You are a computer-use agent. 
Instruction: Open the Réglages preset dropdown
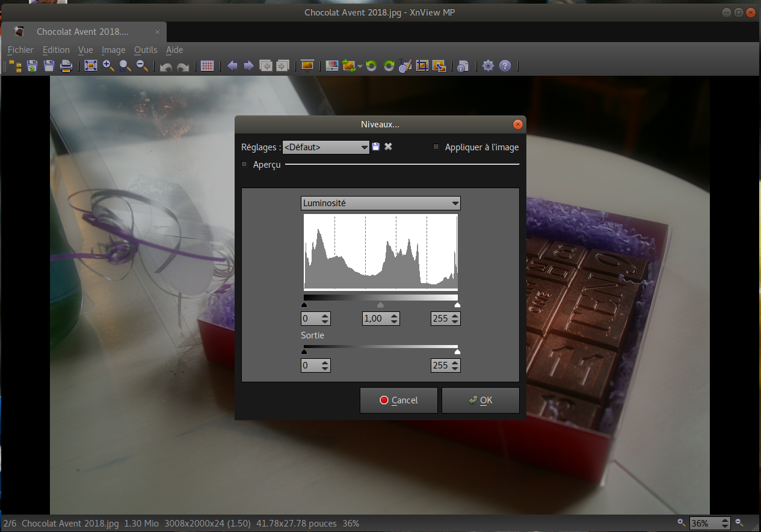pyautogui.click(x=325, y=147)
